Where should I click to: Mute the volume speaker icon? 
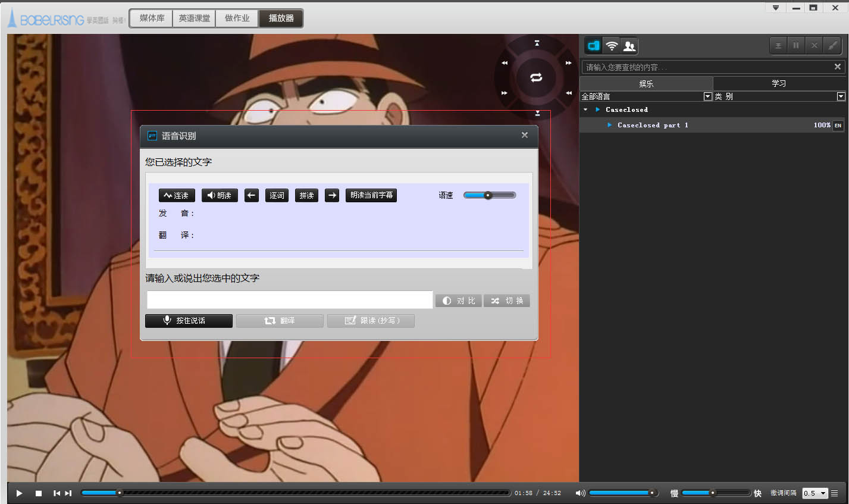580,493
